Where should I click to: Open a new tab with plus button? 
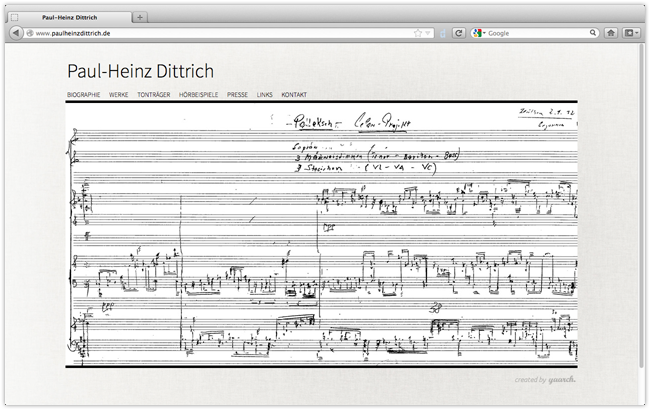pos(140,17)
